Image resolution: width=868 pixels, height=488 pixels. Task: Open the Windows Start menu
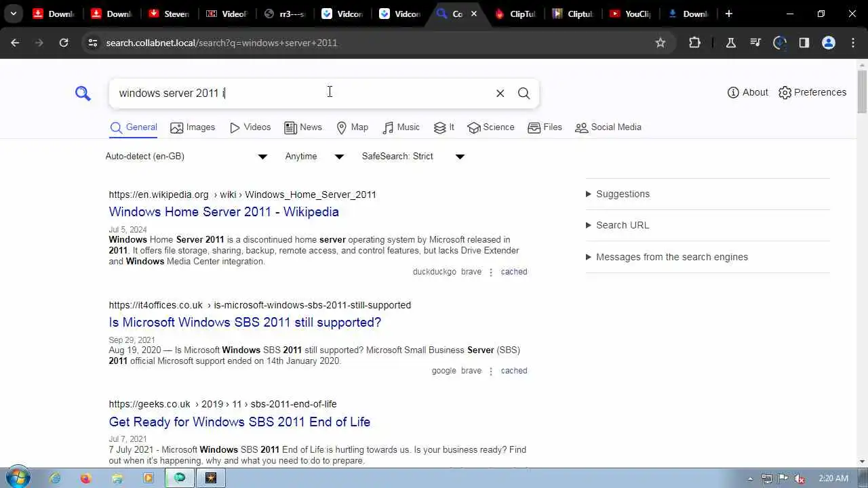18,478
